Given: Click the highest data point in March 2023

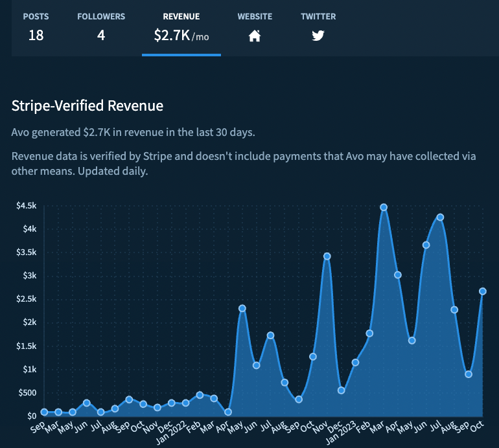Looking at the screenshot, I should [x=384, y=207].
